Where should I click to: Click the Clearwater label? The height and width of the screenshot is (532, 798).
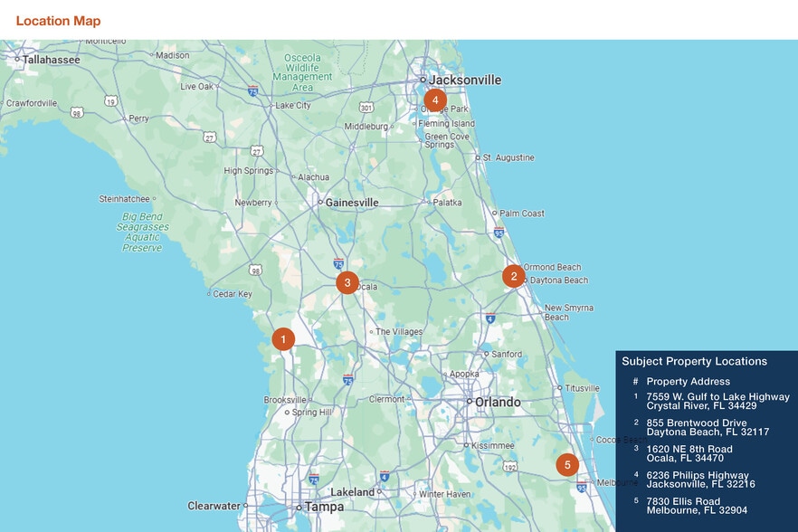[214, 506]
